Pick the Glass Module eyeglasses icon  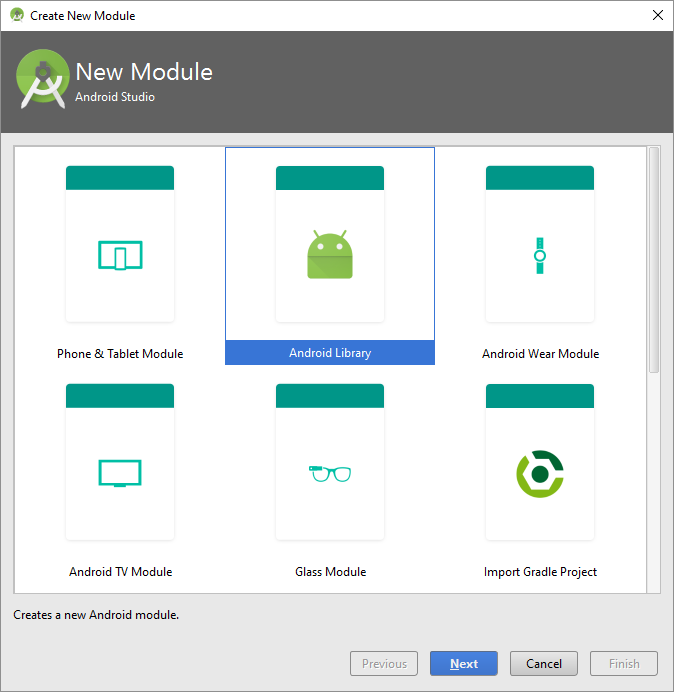[330, 474]
